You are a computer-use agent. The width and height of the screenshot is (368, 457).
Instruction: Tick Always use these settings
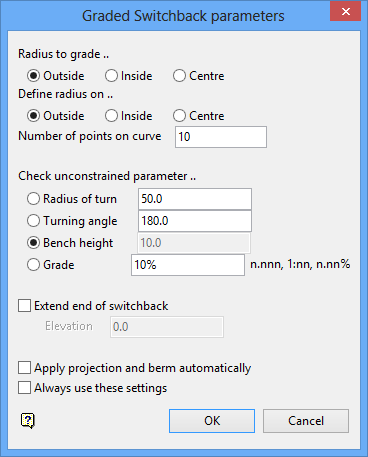click(x=92, y=388)
